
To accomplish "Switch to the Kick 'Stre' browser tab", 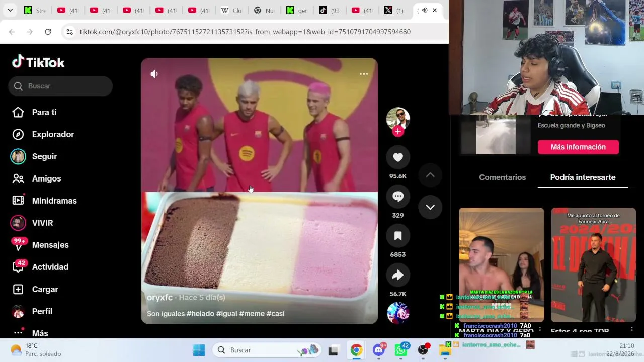I will (35, 10).
